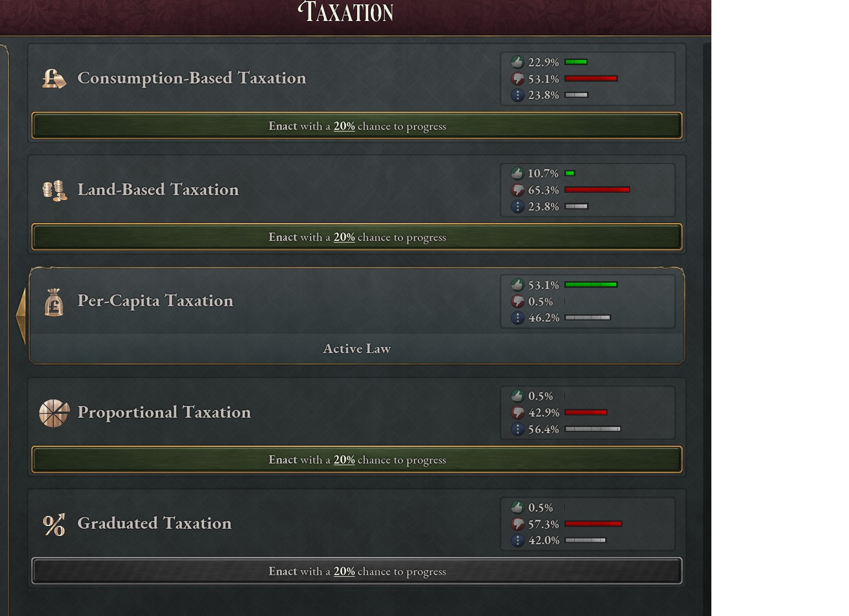
Task: Click the red disapproval icon for Land-Based Taxation
Action: point(518,189)
